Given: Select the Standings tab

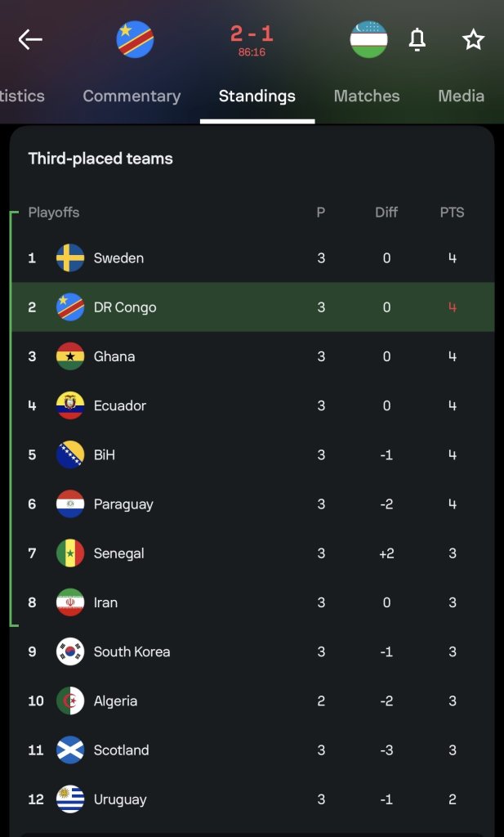Looking at the screenshot, I should pos(257,96).
